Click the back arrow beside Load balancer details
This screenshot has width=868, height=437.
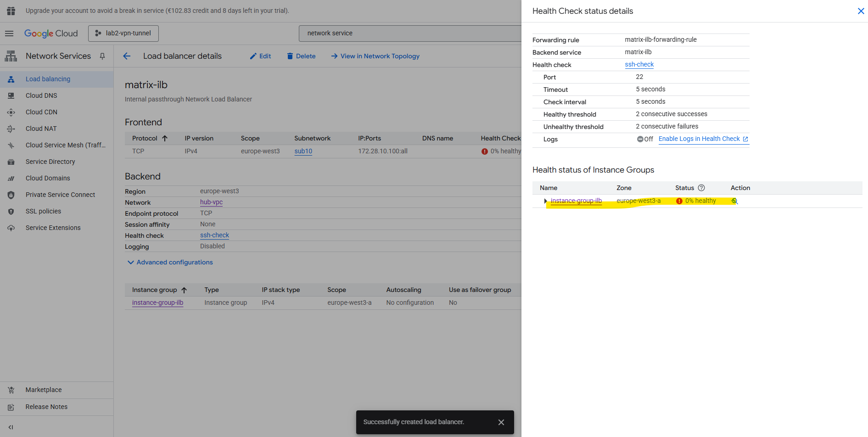[127, 56]
